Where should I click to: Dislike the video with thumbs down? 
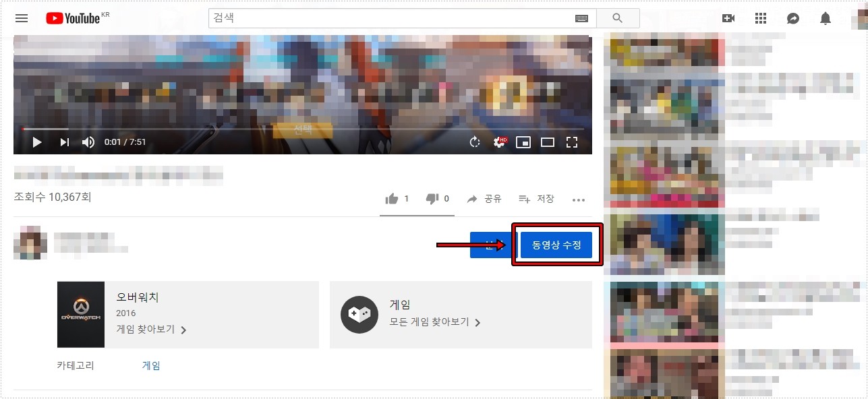point(438,199)
